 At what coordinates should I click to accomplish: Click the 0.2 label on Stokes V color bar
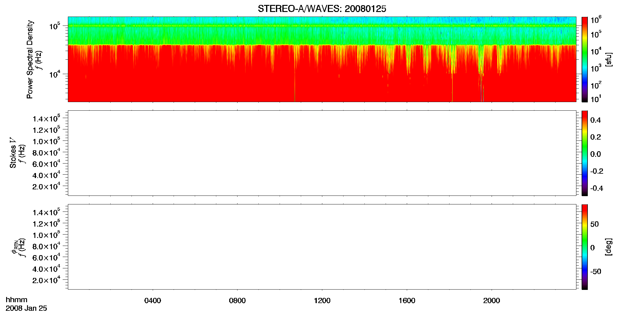(595, 137)
